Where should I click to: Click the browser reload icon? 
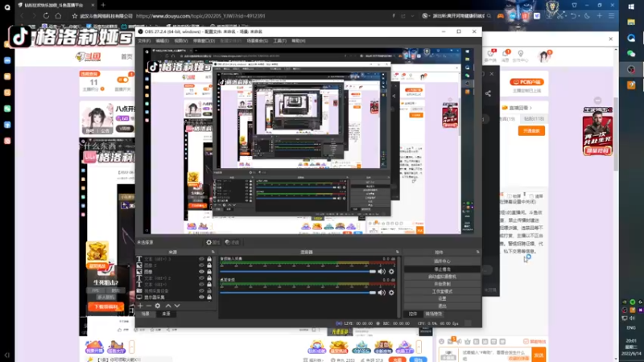tap(46, 15)
